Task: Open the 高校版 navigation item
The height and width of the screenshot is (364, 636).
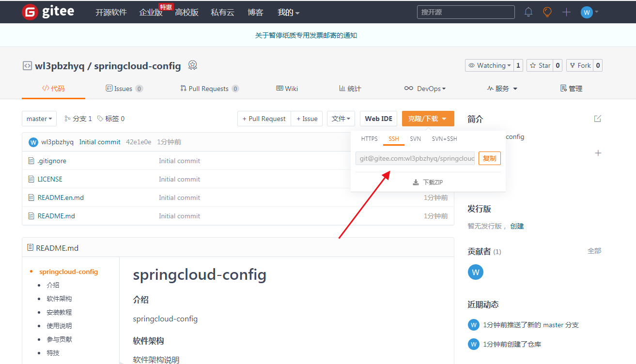Action: (x=186, y=12)
